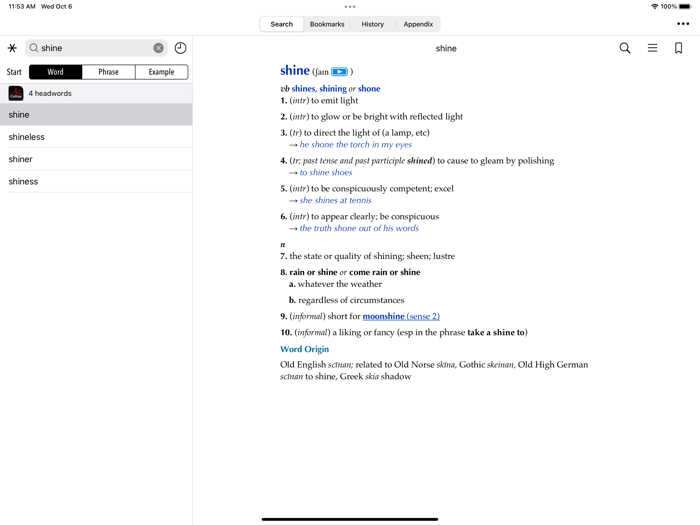
Task: Tap the shine title in header bar
Action: tap(446, 48)
